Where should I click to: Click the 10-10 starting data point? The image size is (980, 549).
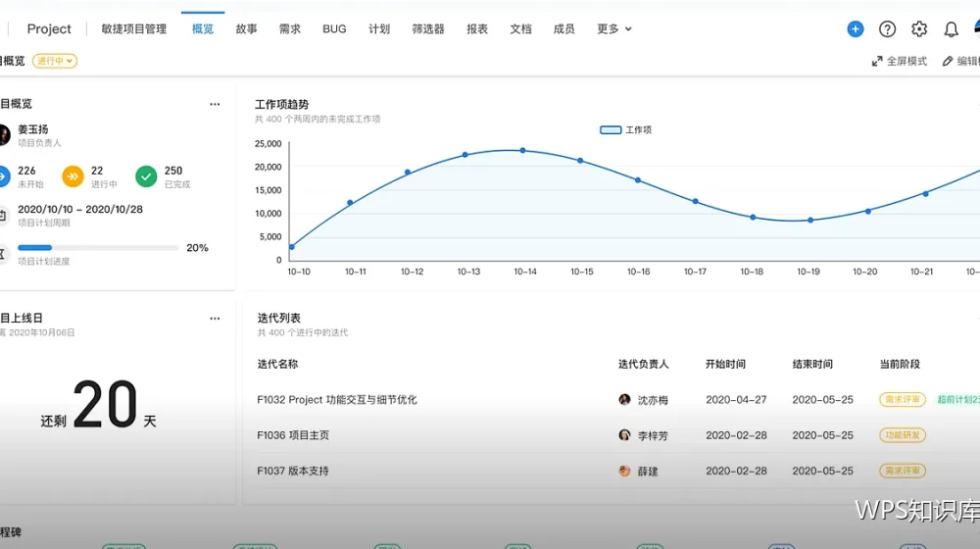pos(292,247)
